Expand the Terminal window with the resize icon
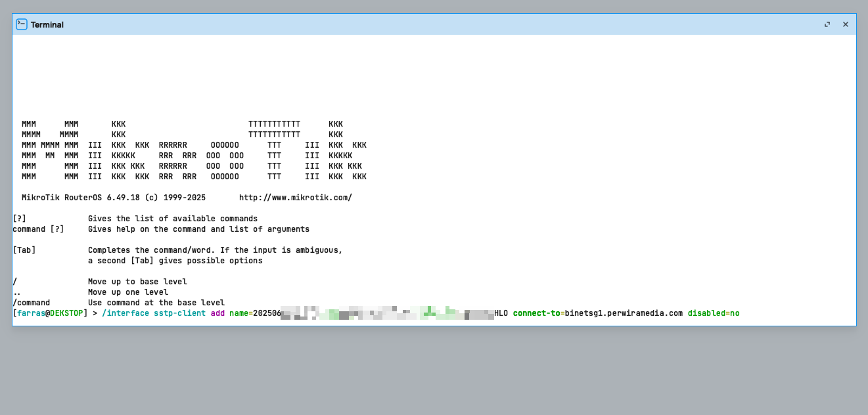This screenshot has width=868, height=415. [827, 24]
